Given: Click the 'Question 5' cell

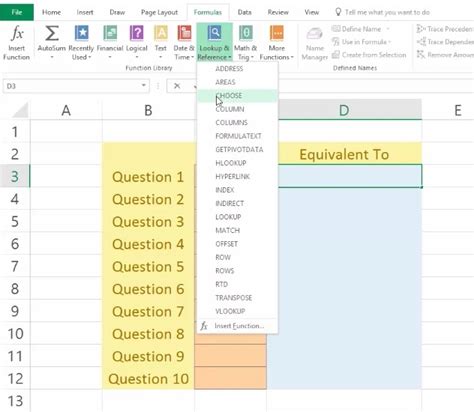Looking at the screenshot, I should click(x=148, y=266).
